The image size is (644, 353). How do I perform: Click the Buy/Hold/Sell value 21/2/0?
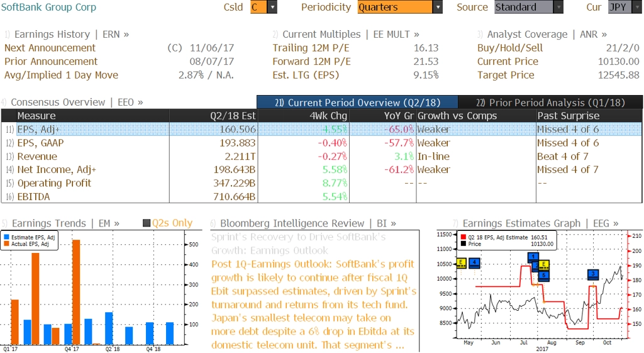[x=623, y=48]
